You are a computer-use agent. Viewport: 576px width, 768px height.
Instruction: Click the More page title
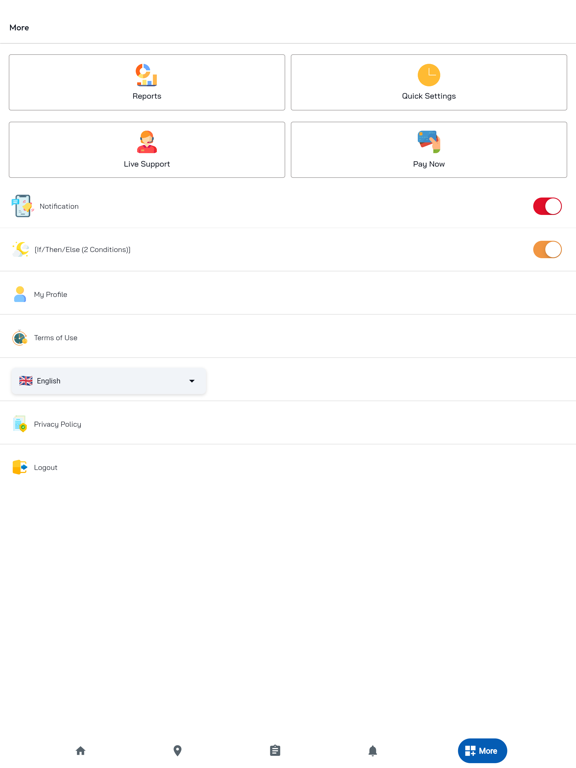tap(19, 27)
